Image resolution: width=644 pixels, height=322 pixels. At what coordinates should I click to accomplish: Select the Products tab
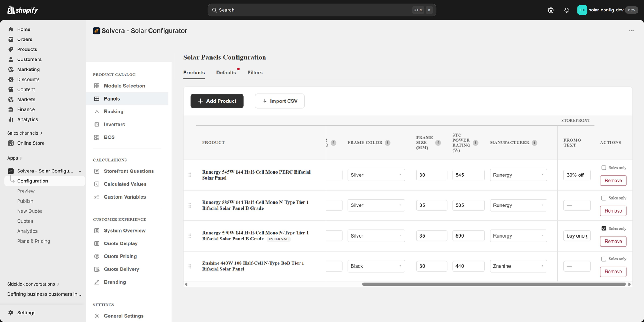pyautogui.click(x=194, y=73)
